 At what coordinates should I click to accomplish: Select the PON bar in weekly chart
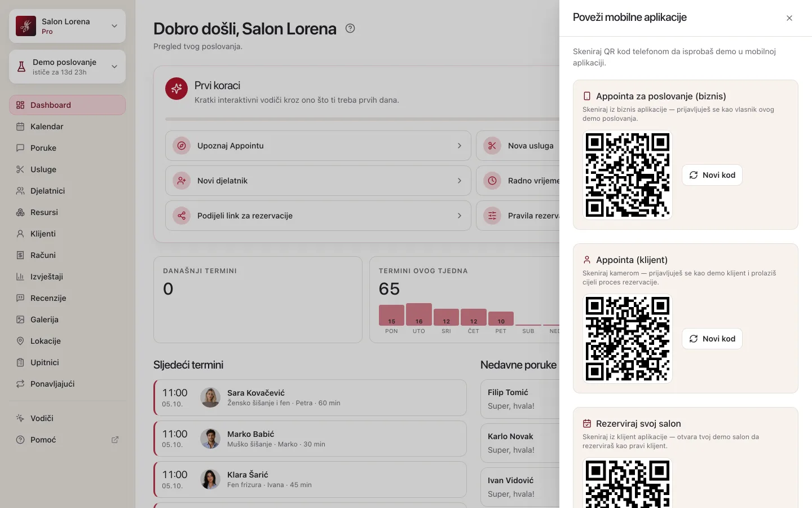pos(391,315)
